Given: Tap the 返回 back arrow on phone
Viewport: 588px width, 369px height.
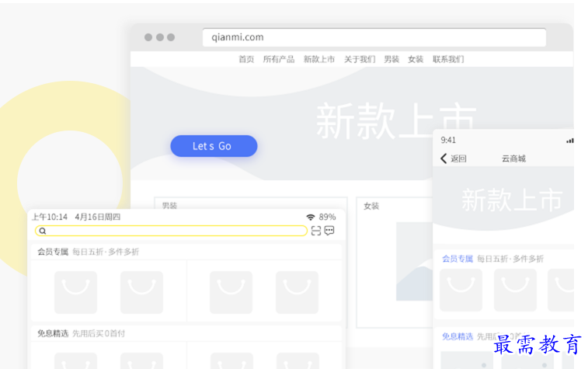Looking at the screenshot, I should [444, 158].
